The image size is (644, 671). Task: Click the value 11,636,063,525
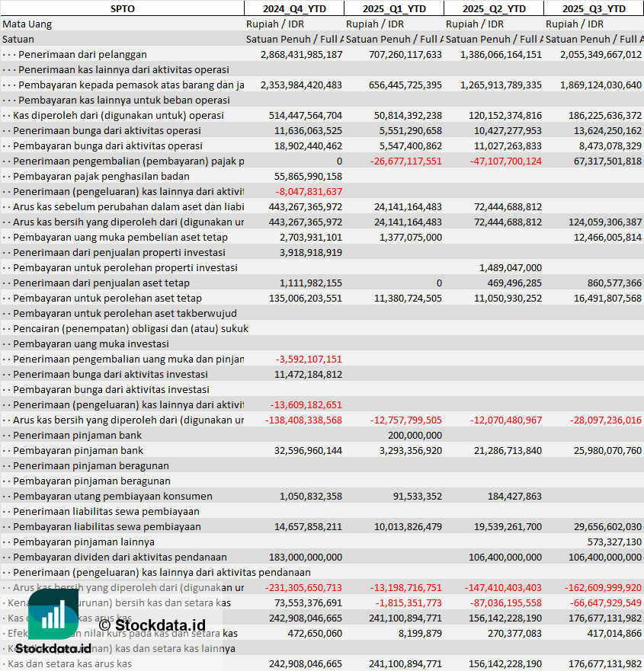coord(309,130)
